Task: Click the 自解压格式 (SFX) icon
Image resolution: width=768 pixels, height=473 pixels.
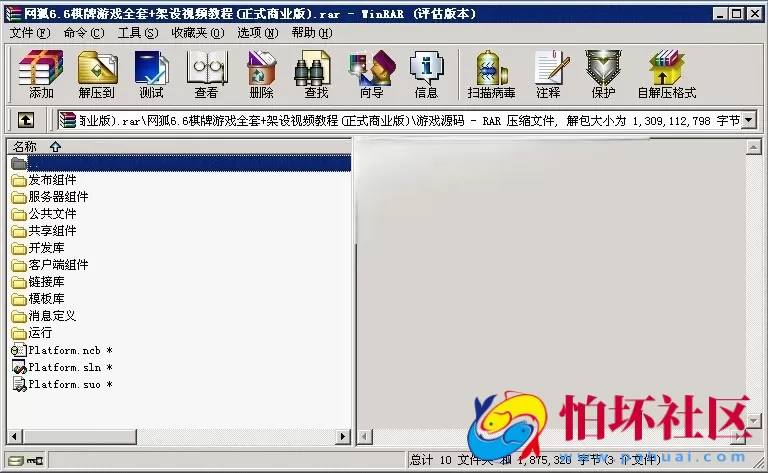Action: tap(666, 74)
